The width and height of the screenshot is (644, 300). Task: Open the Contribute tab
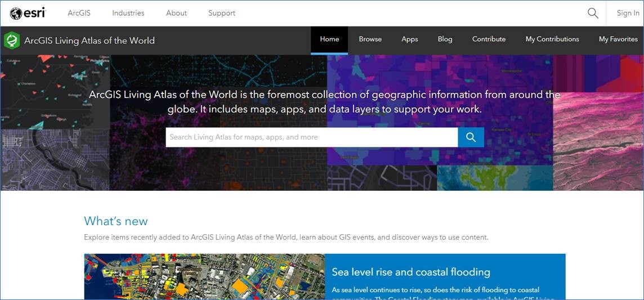point(489,39)
